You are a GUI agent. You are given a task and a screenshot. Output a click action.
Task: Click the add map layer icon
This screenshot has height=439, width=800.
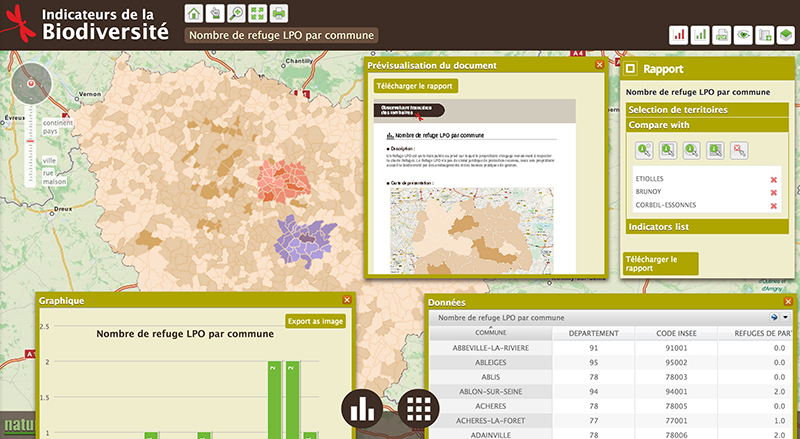click(x=764, y=35)
